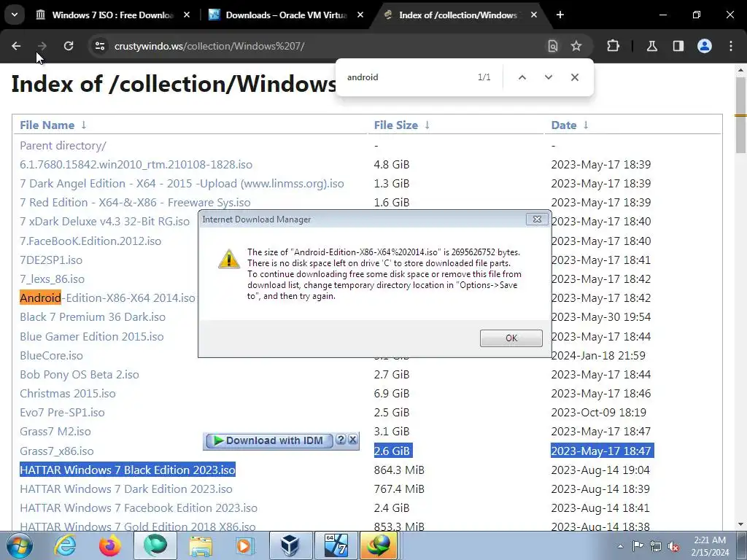Open Android-Edition-X86-X64 2014.iso link
Image resolution: width=747 pixels, height=560 pixels.
107,298
